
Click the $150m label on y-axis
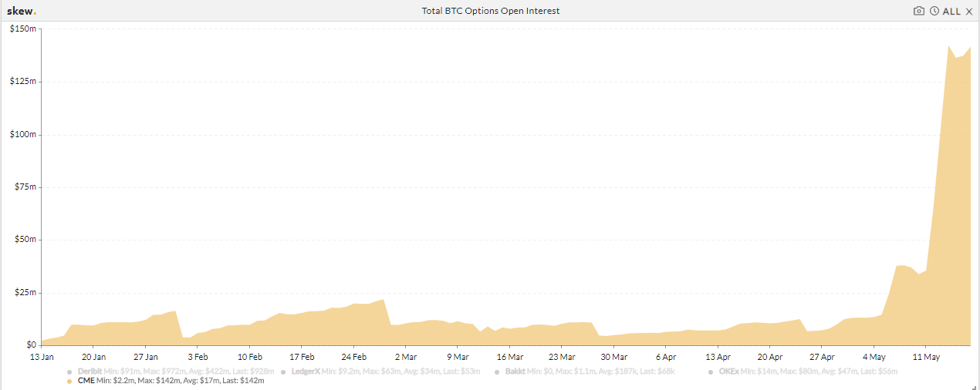coord(22,29)
